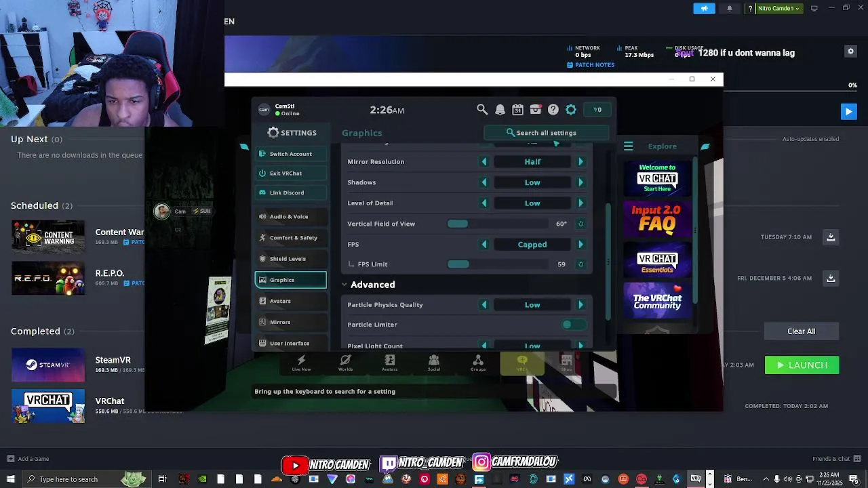The width and height of the screenshot is (868, 488).
Task: Open the VRChat marketplace storefront icon
Action: [x=536, y=109]
